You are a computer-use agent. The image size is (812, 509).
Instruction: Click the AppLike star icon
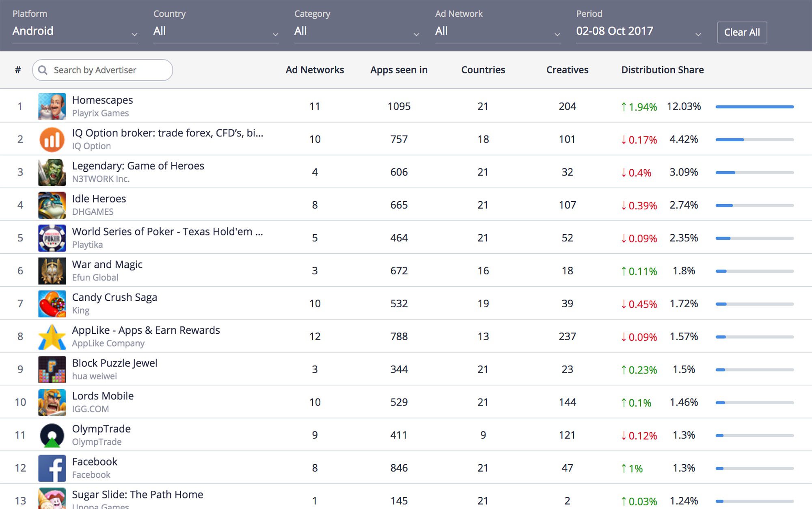coord(52,337)
